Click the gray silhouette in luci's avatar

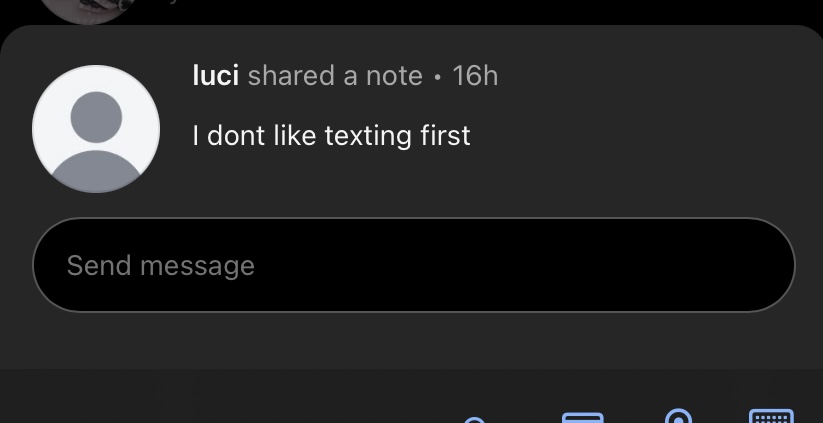(96, 140)
